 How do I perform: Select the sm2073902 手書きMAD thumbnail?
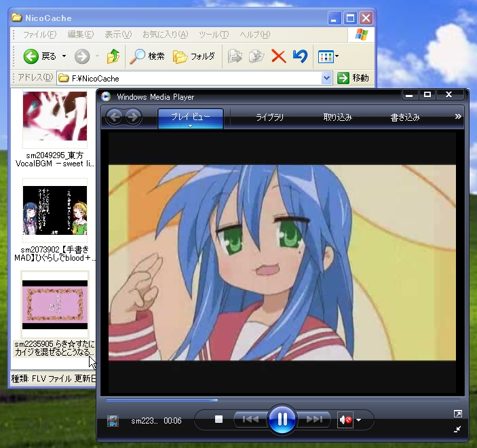(55, 210)
